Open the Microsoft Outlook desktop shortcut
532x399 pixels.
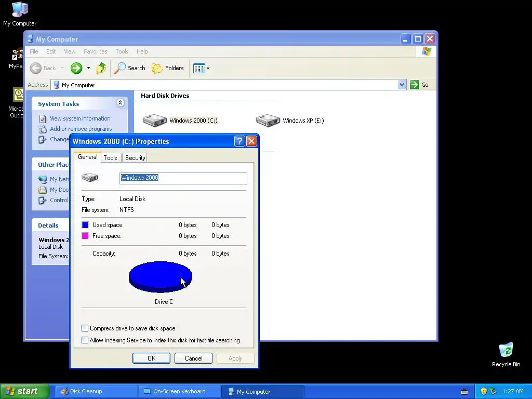[17, 103]
